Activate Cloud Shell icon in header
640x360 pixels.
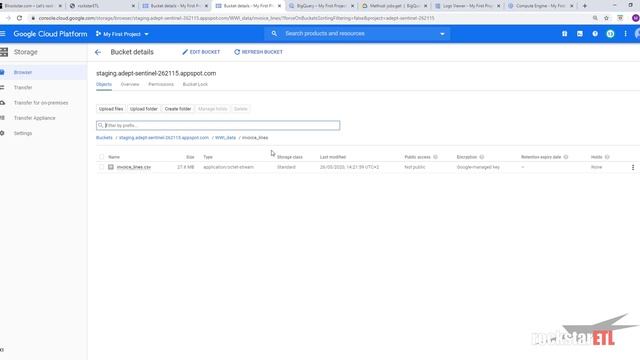580,34
